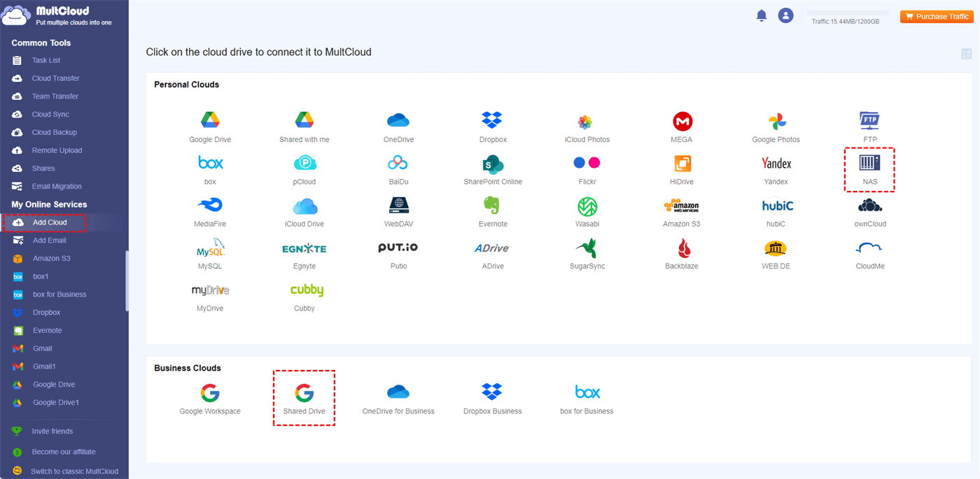Connect Google Workspace business cloud
The height and width of the screenshot is (479, 980).
coord(210,393)
